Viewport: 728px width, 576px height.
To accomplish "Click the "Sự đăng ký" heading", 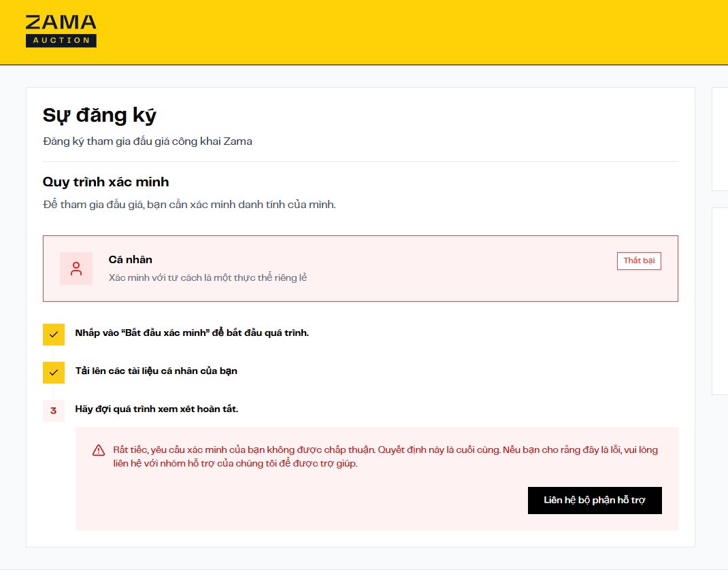I will [x=99, y=115].
